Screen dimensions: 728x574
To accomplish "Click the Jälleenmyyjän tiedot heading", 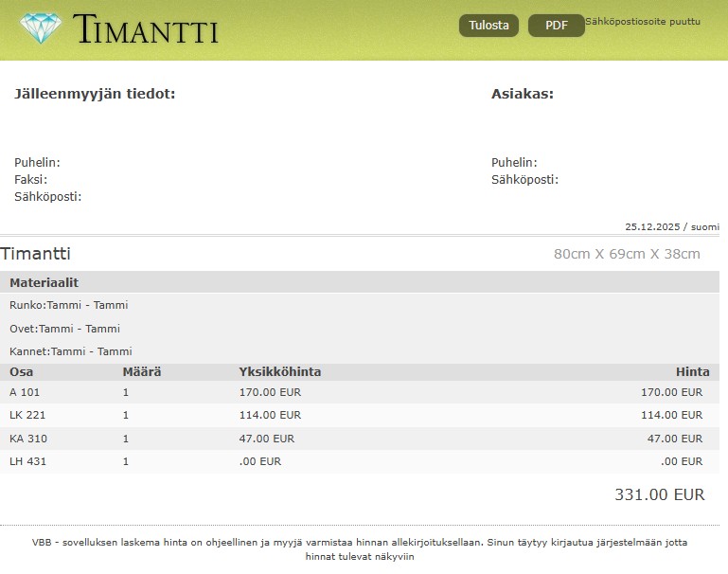I will (x=95, y=94).
